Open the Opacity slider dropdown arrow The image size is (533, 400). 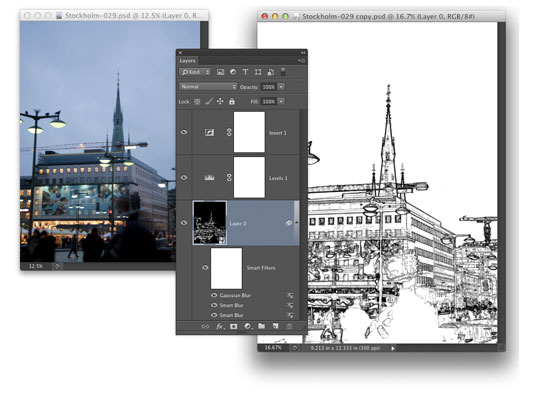(x=281, y=87)
